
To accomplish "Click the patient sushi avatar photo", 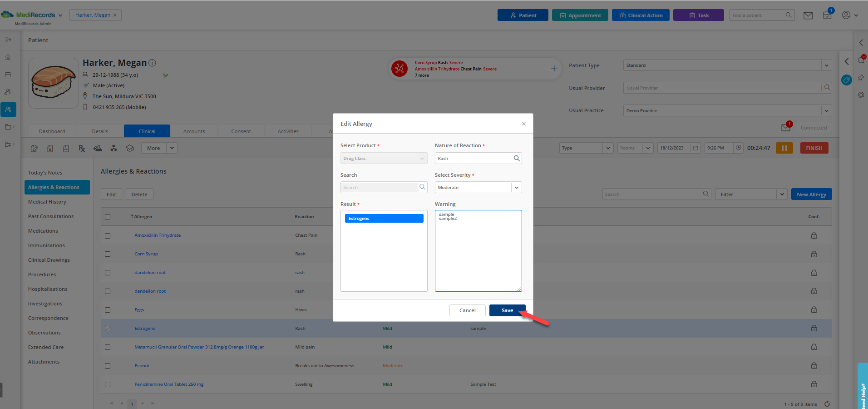I will (54, 83).
